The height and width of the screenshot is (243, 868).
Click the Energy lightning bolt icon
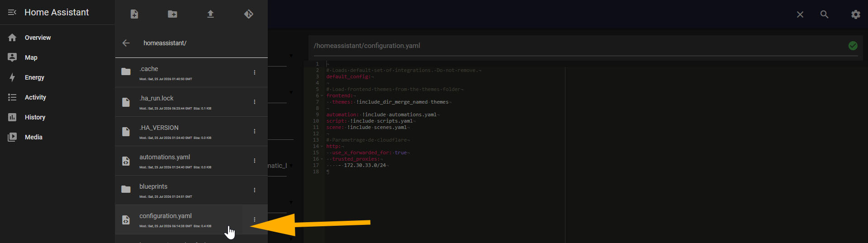(12, 77)
